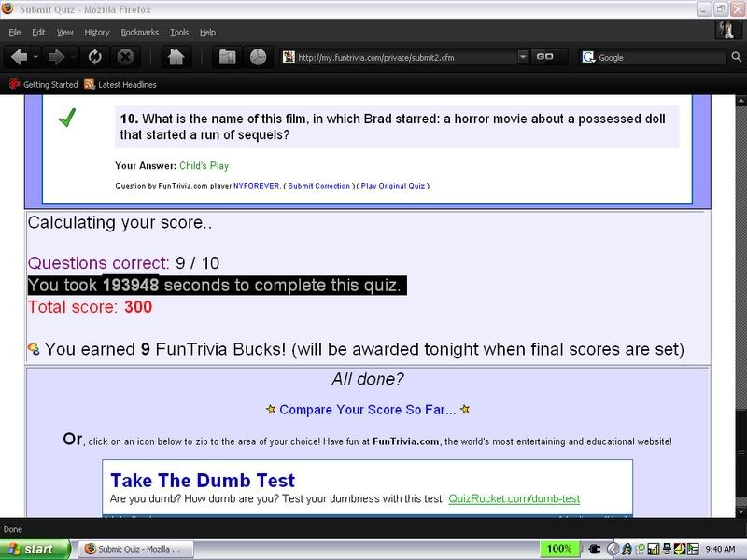The image size is (747, 560).
Task: Click the network computers tray icon
Action: click(x=667, y=549)
